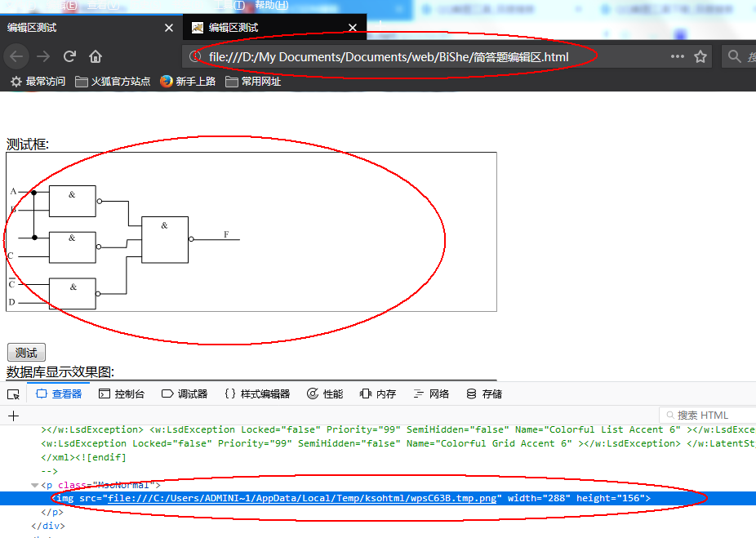Open the 新手上路 bookmark
Image resolution: width=756 pixels, height=538 pixels.
click(188, 82)
